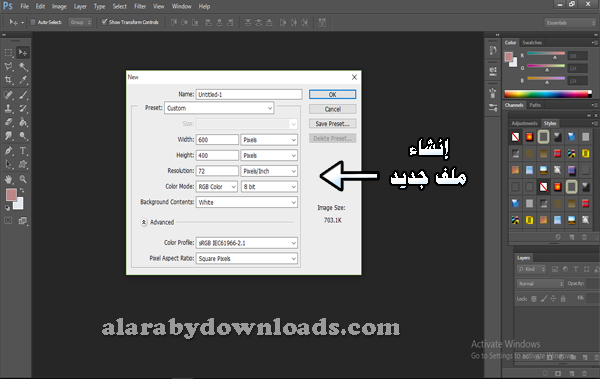Swap foreground and background colors

22,190
